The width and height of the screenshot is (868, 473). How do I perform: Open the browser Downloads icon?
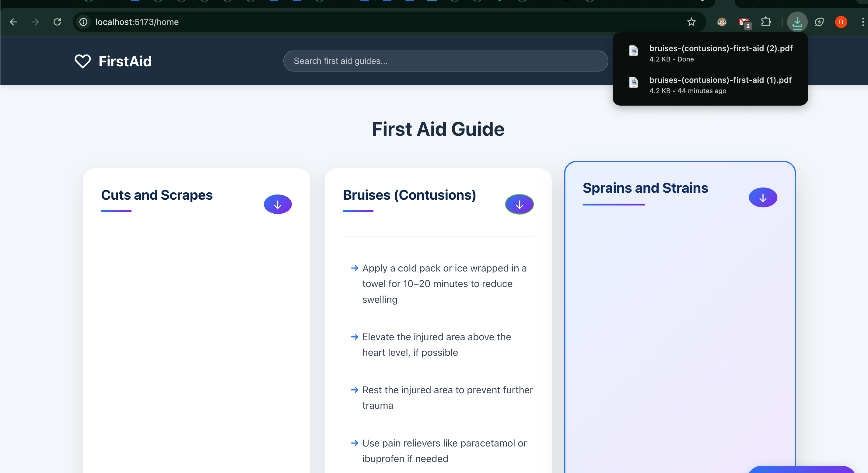click(x=797, y=22)
